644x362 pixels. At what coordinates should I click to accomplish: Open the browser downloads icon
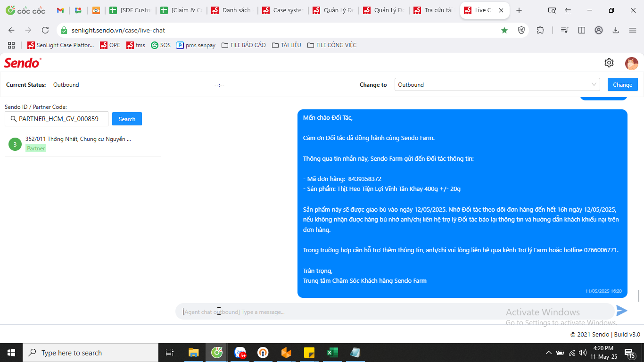[616, 30]
